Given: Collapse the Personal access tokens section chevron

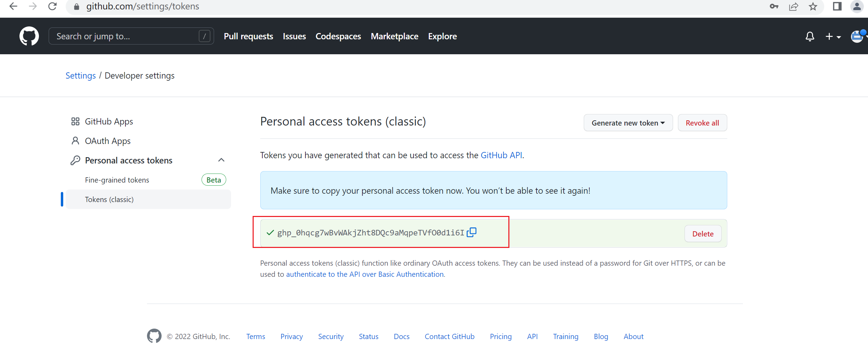Looking at the screenshot, I should point(221,160).
